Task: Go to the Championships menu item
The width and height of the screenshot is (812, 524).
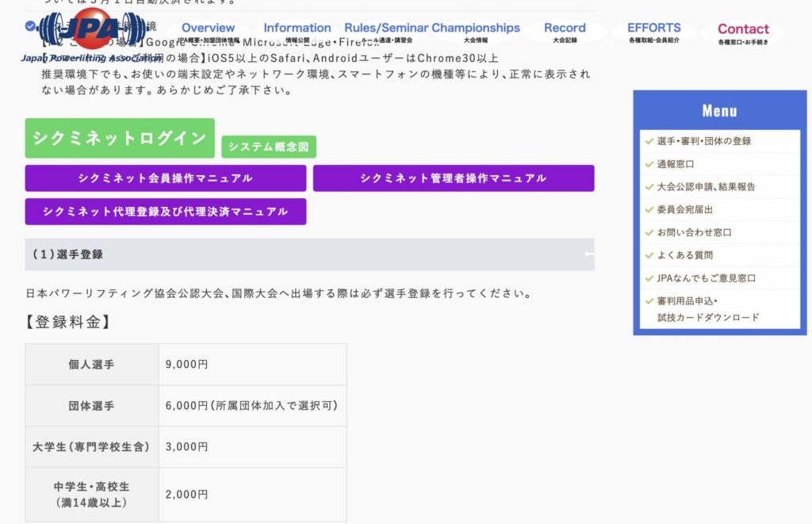Action: coord(476,32)
